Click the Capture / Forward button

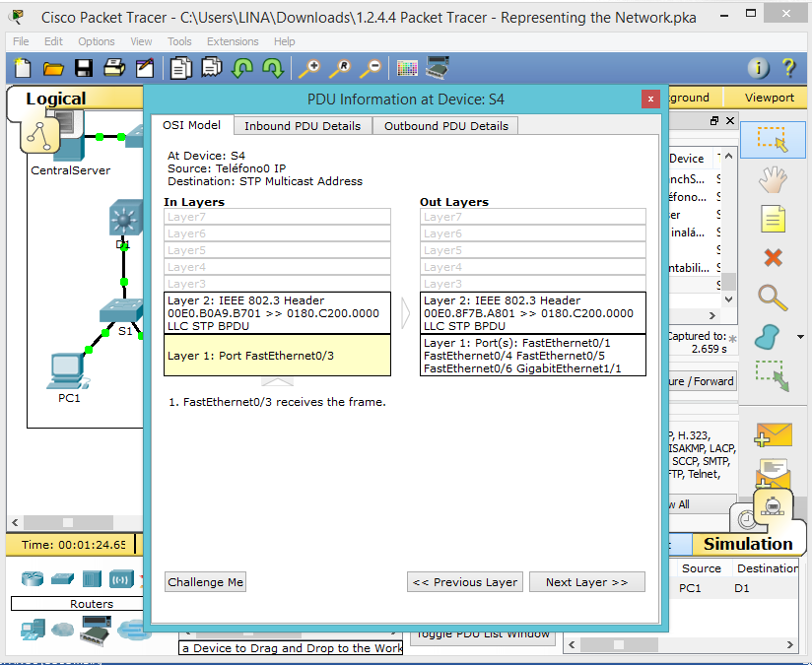click(x=702, y=381)
